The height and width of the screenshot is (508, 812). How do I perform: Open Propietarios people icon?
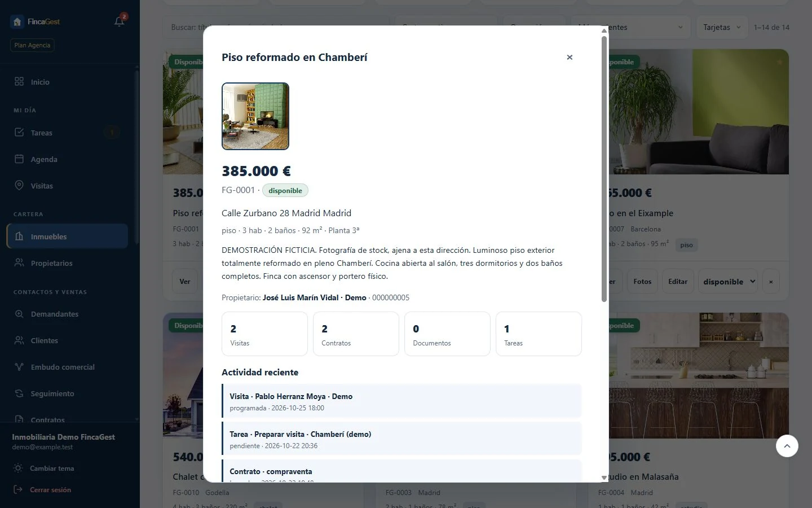coord(19,263)
